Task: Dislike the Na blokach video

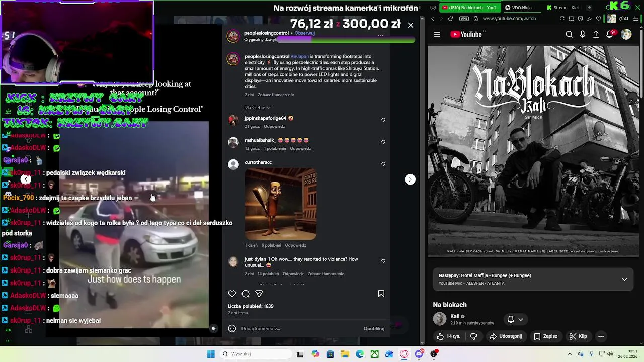Action: point(473,336)
